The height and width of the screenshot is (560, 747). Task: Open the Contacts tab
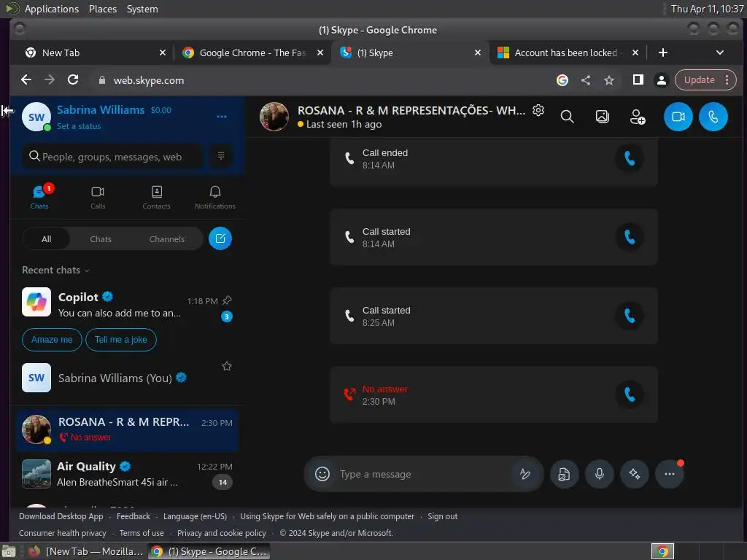pyautogui.click(x=156, y=197)
